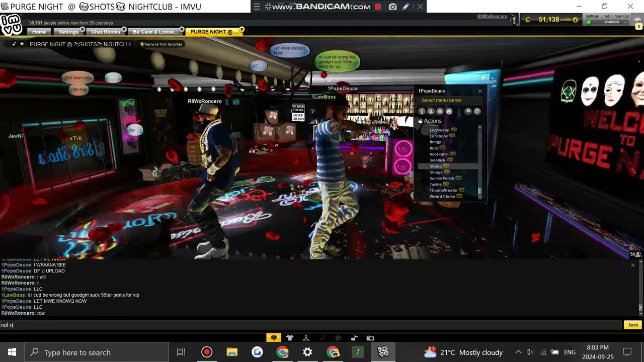The height and width of the screenshot is (362, 644).
Task: Send the chat message
Action: pyautogui.click(x=633, y=325)
